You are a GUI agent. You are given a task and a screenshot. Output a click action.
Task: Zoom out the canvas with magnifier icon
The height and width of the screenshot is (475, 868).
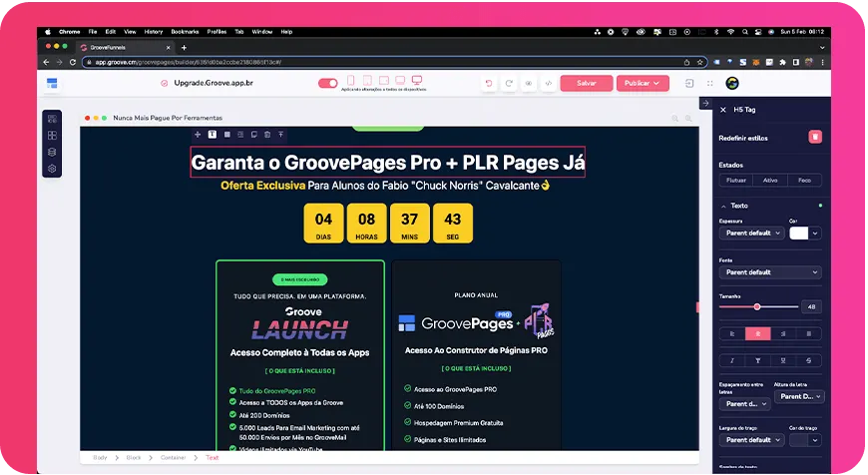click(674, 119)
